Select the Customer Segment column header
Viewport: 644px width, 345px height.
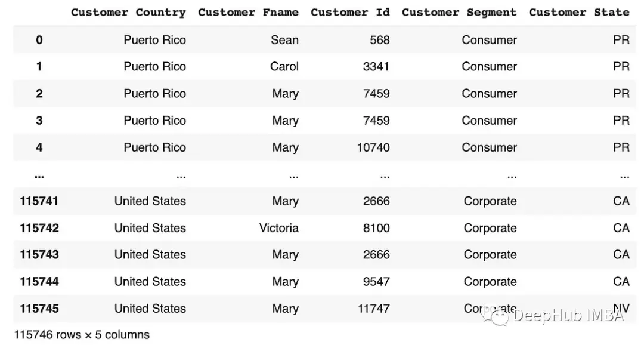coord(459,12)
